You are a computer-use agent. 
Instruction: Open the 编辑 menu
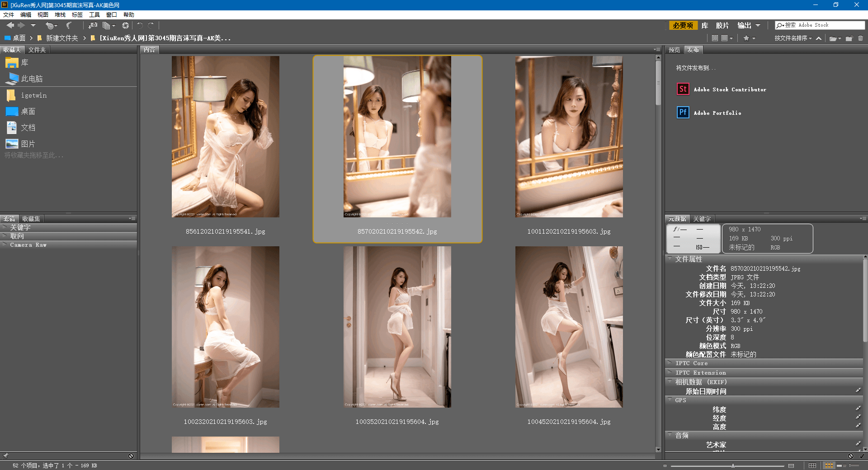[x=26, y=15]
